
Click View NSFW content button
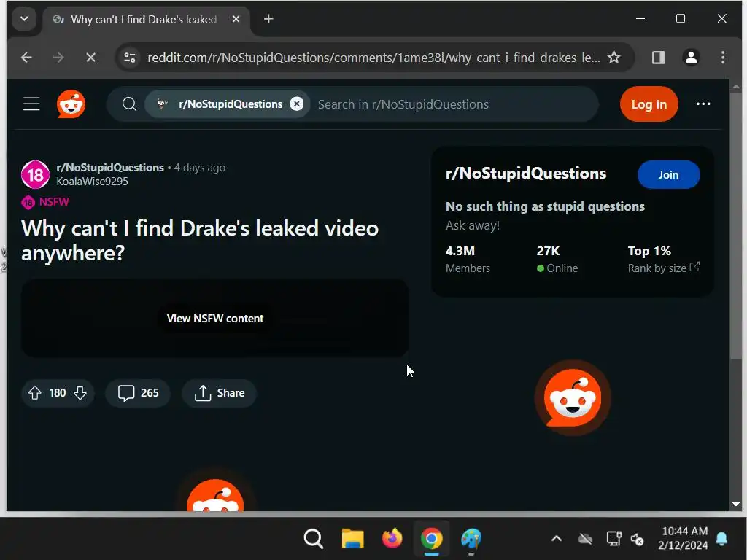(215, 319)
